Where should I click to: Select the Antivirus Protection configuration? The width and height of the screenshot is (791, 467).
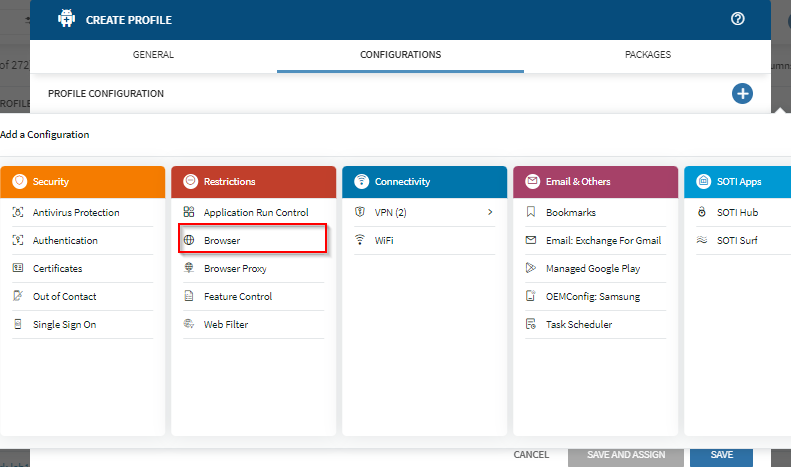point(75,213)
